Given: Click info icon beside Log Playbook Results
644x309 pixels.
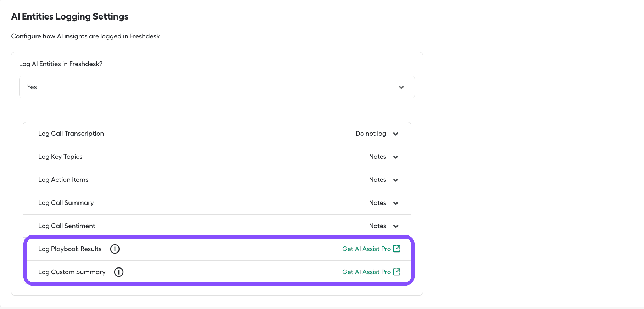Looking at the screenshot, I should tap(115, 249).
